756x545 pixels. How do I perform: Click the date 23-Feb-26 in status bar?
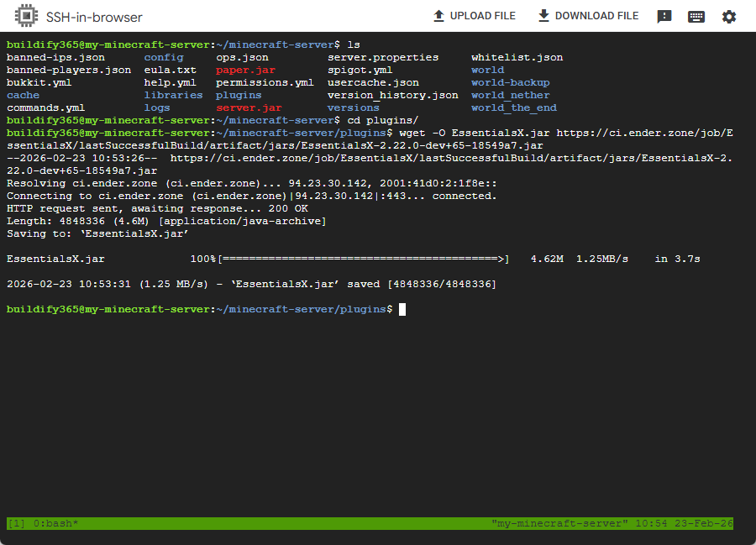(x=703, y=523)
